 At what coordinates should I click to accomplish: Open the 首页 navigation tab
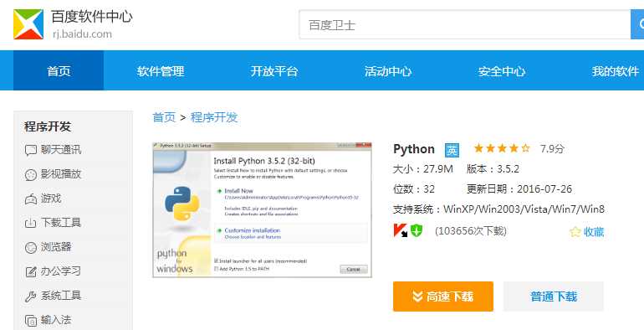click(59, 70)
